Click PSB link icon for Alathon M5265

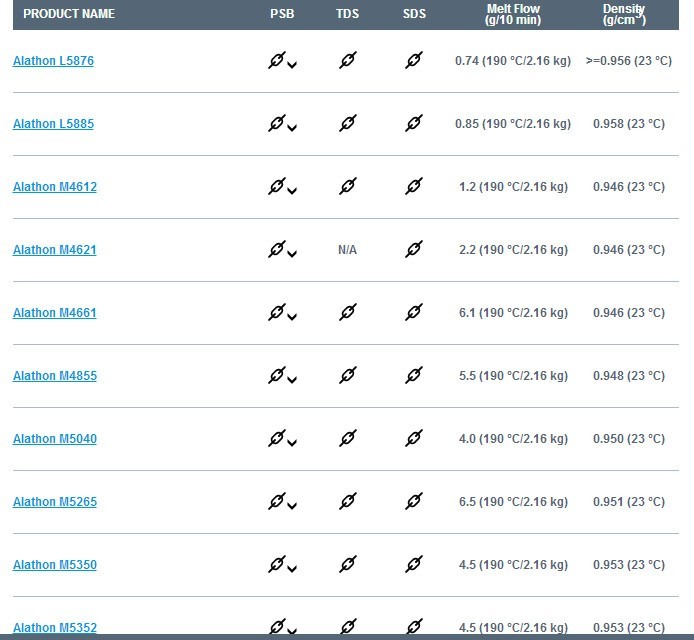(x=277, y=501)
